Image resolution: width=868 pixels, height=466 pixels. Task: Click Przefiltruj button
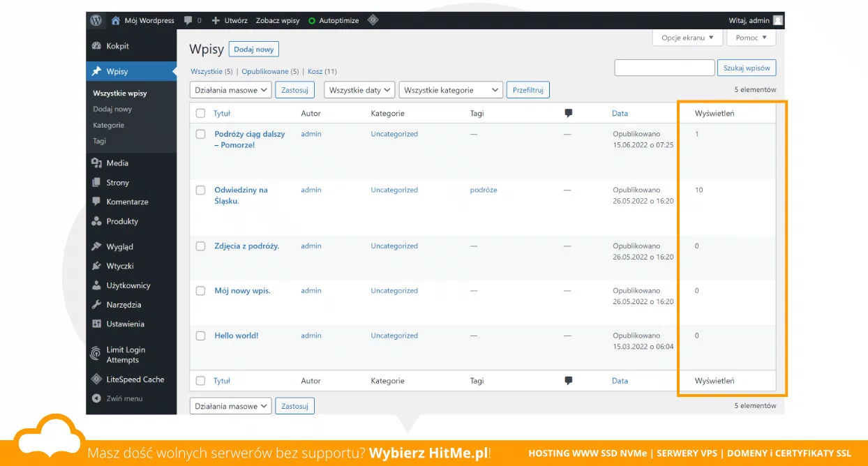pos(528,90)
